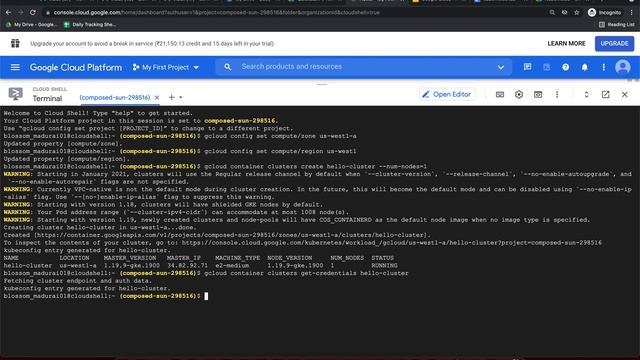Open the Incognito profile indicator
640x360 pixels.
click(604, 13)
